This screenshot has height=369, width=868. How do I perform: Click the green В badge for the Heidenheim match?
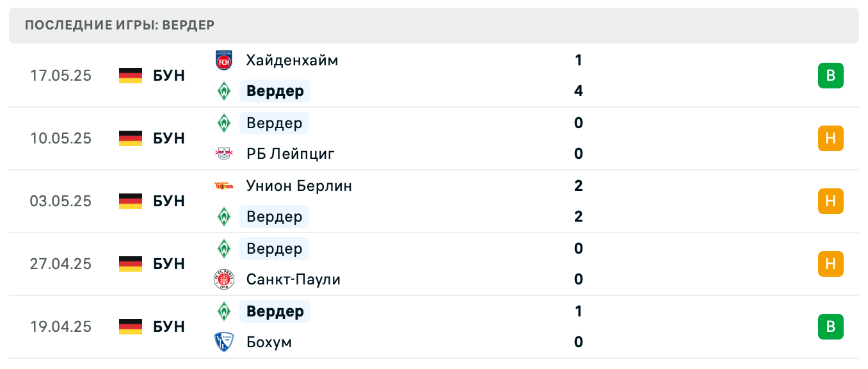click(x=831, y=75)
